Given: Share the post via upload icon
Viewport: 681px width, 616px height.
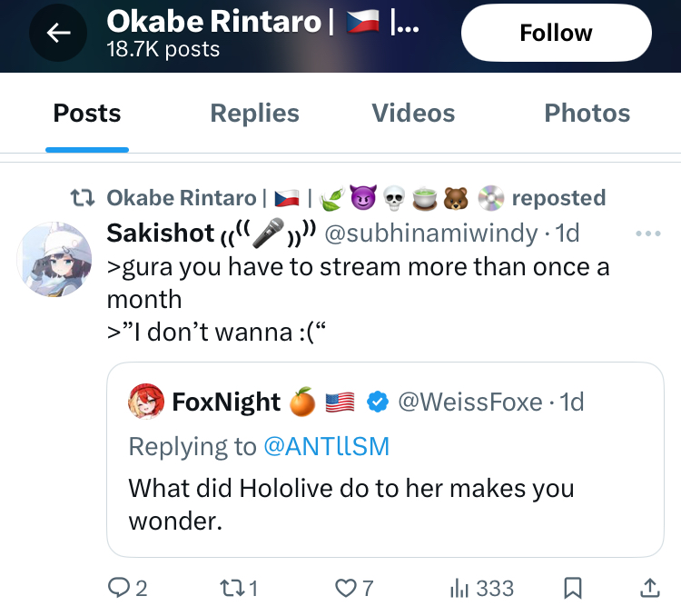Looking at the screenshot, I should click(649, 589).
